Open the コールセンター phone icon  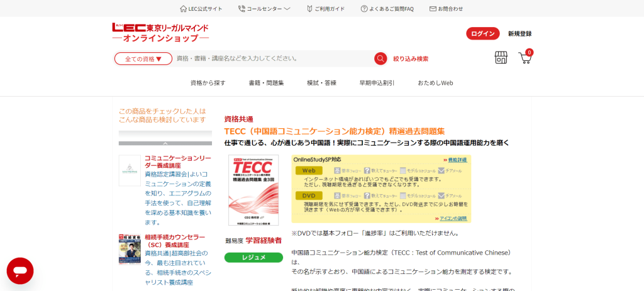pyautogui.click(x=241, y=9)
